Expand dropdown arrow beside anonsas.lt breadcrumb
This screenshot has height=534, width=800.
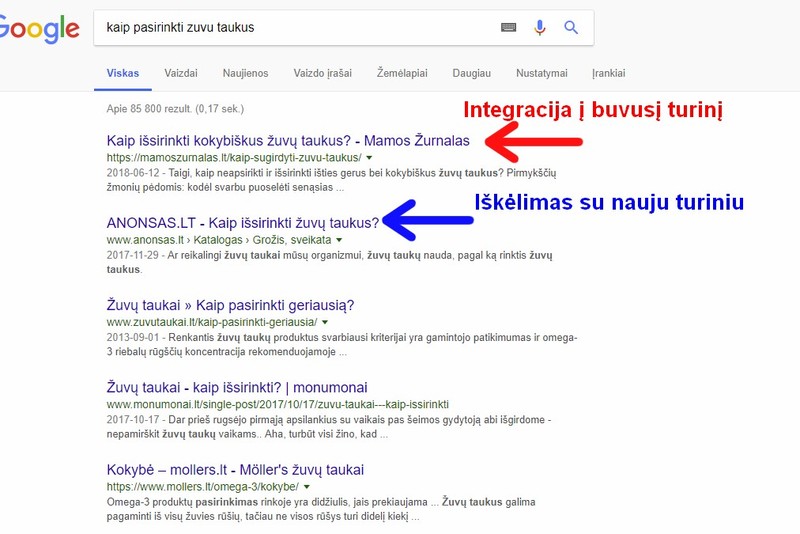click(x=339, y=240)
